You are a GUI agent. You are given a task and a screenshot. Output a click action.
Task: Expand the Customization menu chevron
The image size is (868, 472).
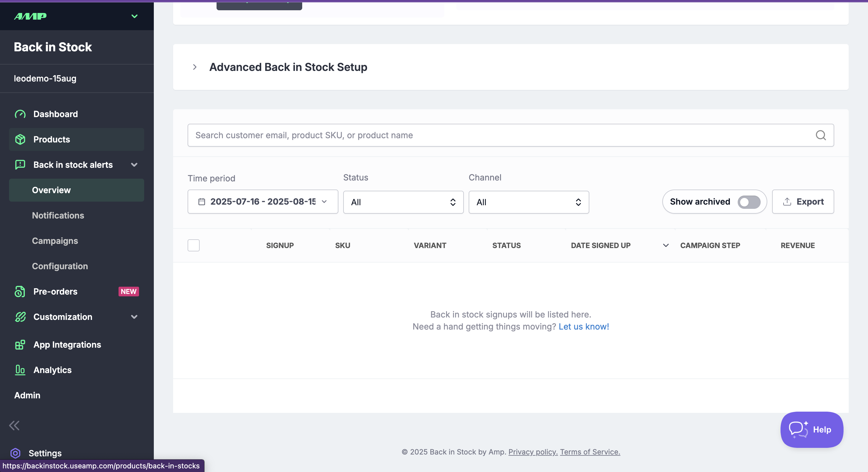[134, 317]
